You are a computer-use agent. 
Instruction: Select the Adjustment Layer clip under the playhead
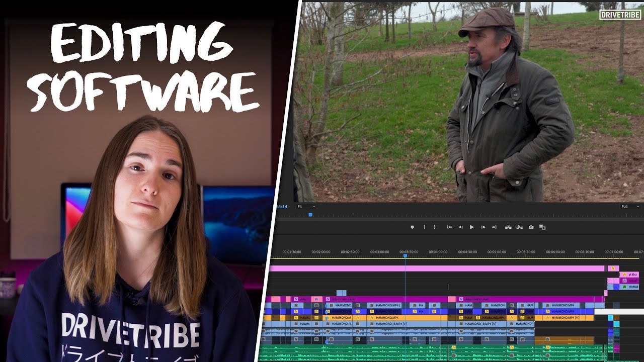coord(386,299)
